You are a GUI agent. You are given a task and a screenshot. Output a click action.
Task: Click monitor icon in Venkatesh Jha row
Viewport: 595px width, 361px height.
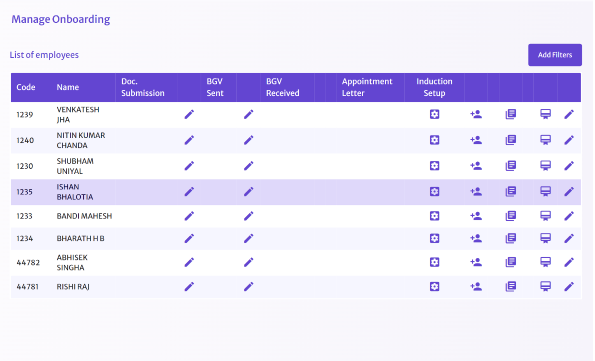(x=546, y=114)
